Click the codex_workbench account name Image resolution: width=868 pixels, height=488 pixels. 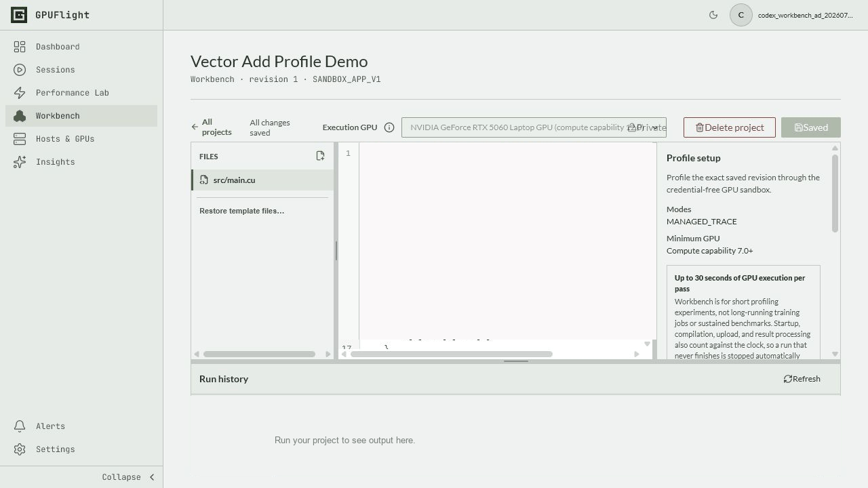(806, 15)
